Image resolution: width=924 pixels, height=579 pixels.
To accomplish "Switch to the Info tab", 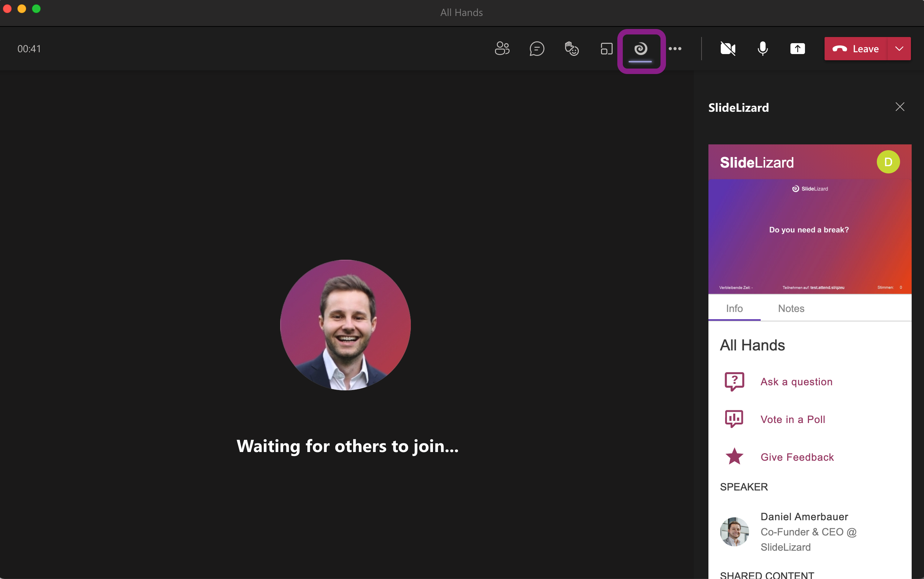I will tap(734, 308).
